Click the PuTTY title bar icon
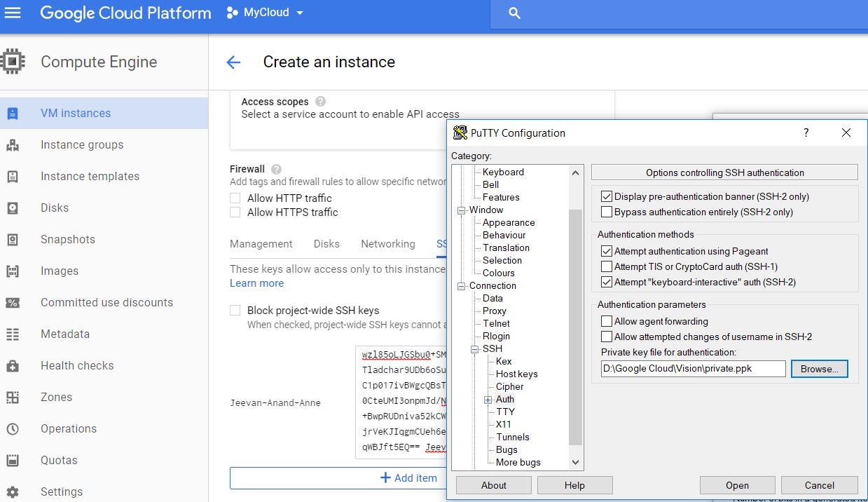Viewport: 868px width, 502px height. (460, 133)
